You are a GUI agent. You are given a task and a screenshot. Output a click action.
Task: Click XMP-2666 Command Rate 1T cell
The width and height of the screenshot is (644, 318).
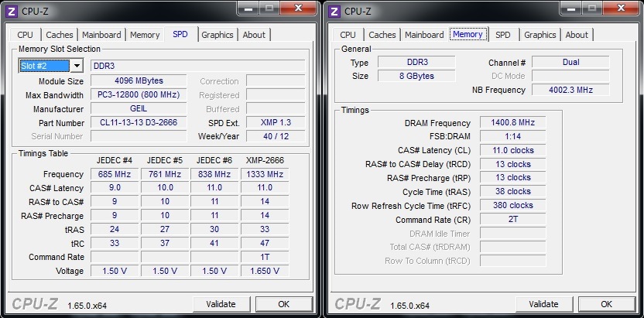pos(265,257)
